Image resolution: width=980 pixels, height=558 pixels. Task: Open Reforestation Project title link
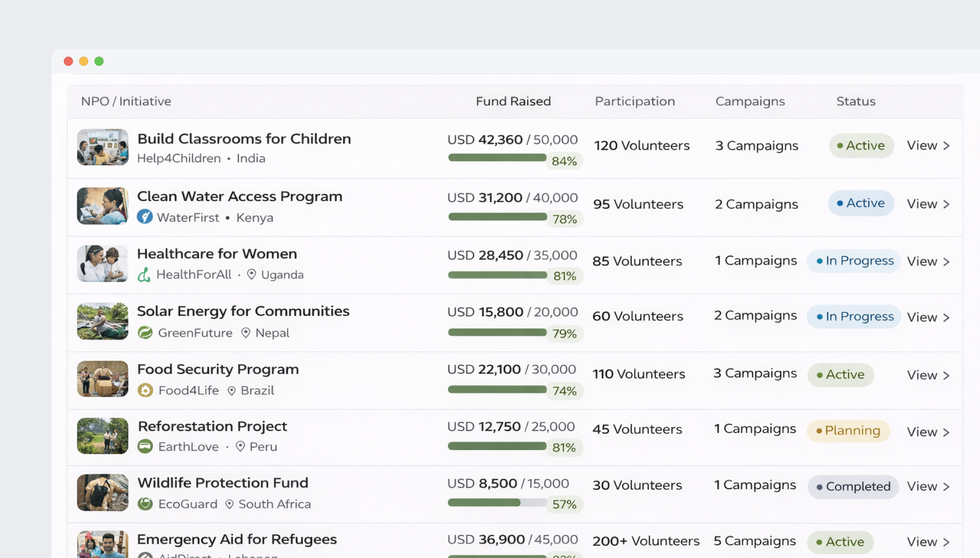pos(212,426)
